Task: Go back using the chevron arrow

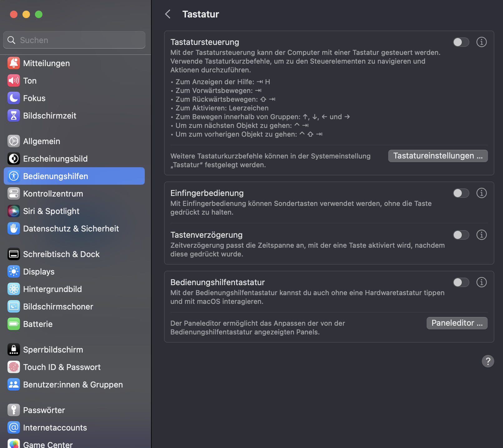Action: click(168, 14)
